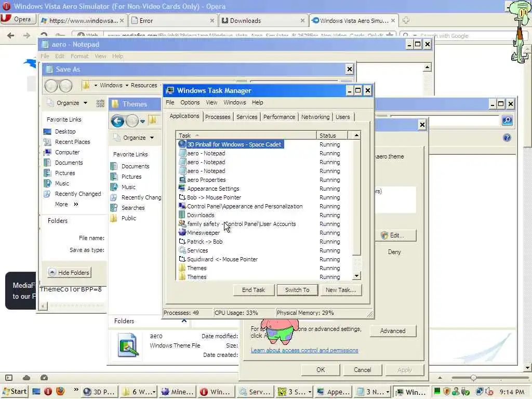Click the green CPU usage tray icon
This screenshot has height=399, width=532.
tap(437, 391)
